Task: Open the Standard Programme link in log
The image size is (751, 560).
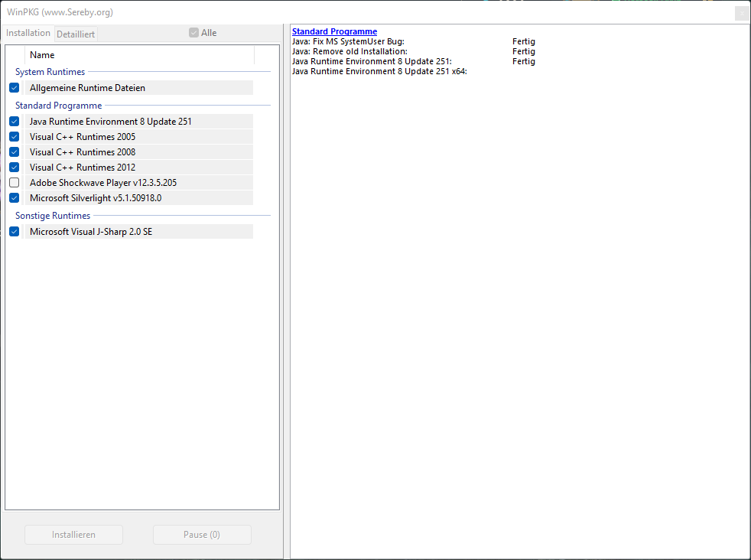Action: [334, 31]
